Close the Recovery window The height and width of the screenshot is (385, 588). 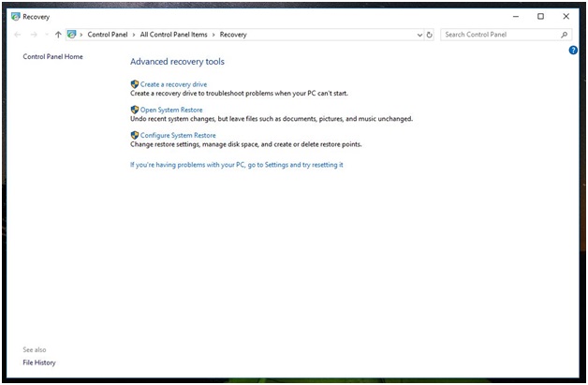[566, 17]
